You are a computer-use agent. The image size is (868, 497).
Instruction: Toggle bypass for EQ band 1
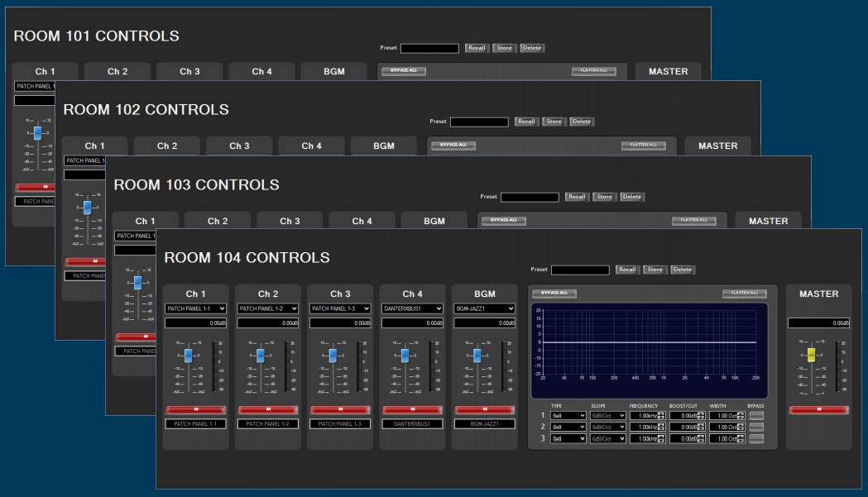[x=757, y=416]
